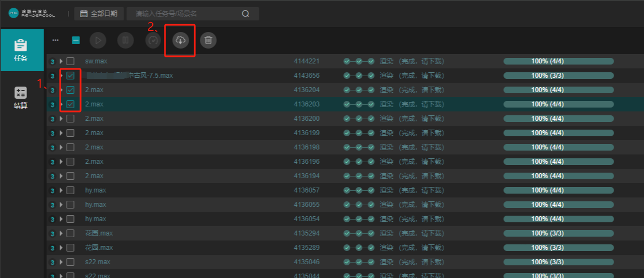
Task: Click the speedometer priority icon
Action: click(153, 40)
